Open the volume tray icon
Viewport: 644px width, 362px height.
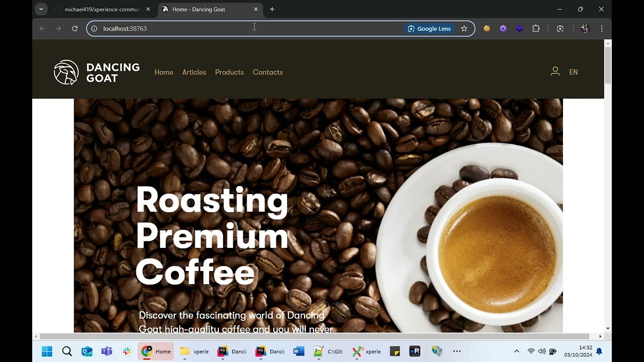click(542, 351)
